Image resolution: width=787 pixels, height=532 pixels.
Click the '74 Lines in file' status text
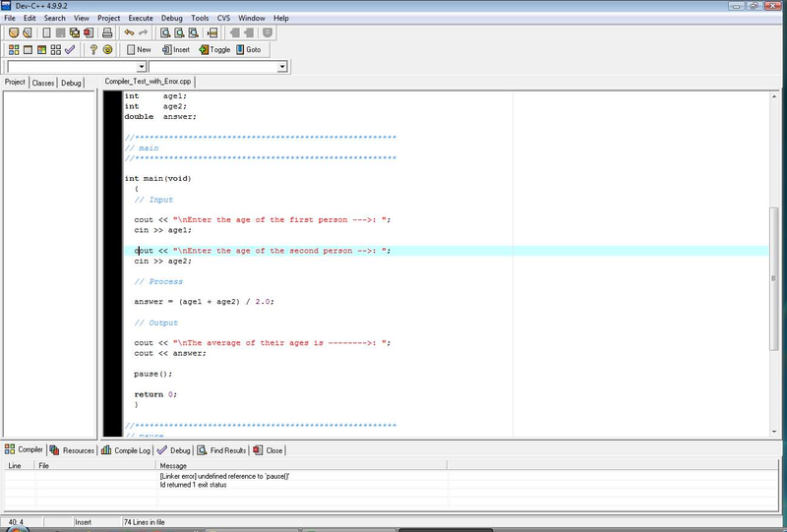[x=144, y=522]
